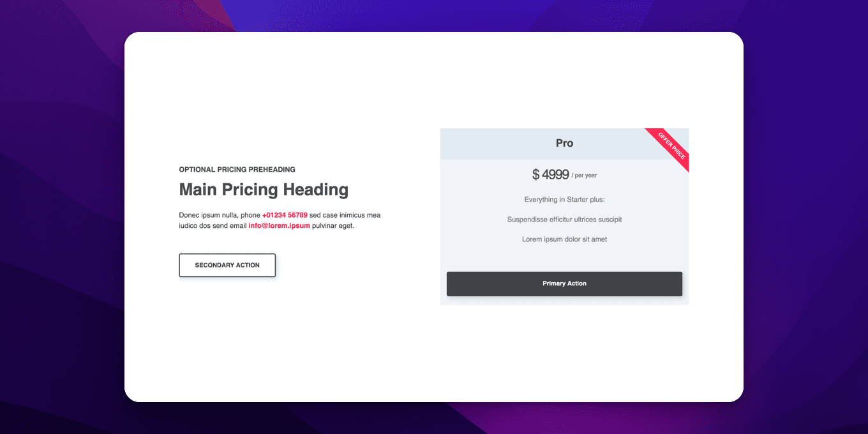Click the 'pulvinar eget.' text

333,226
